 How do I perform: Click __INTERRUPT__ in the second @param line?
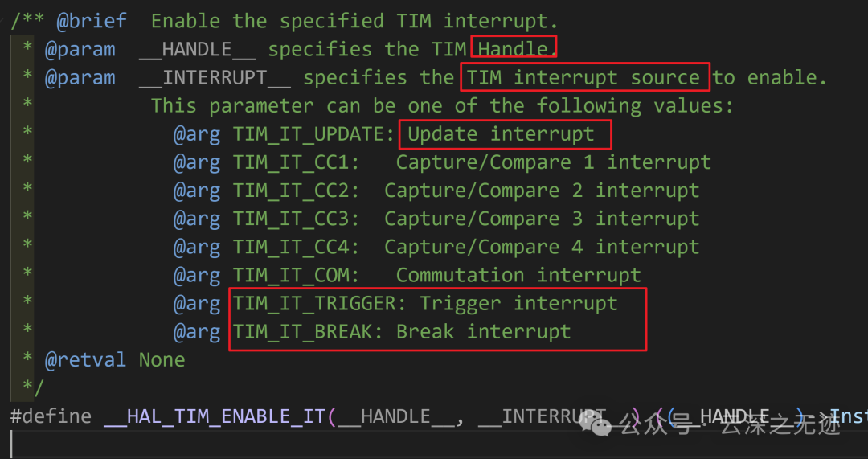point(215,77)
